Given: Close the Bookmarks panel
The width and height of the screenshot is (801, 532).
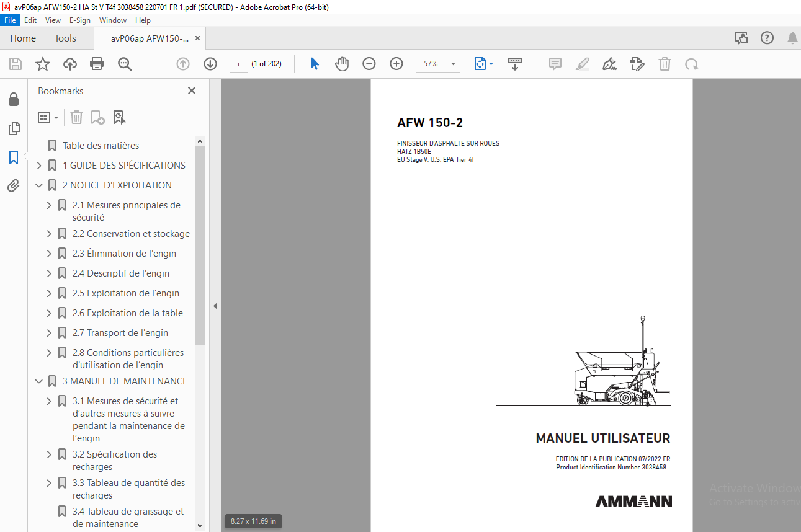Looking at the screenshot, I should pyautogui.click(x=192, y=91).
